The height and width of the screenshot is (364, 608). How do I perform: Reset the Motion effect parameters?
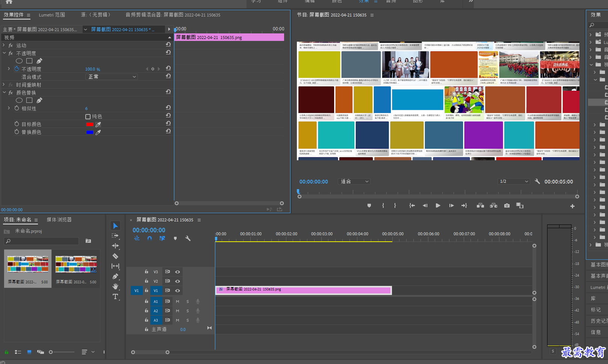(x=168, y=45)
